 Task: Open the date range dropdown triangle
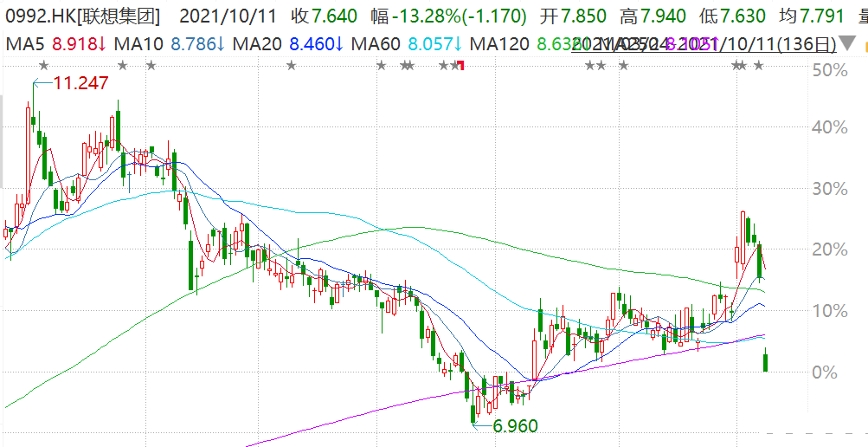[x=846, y=43]
